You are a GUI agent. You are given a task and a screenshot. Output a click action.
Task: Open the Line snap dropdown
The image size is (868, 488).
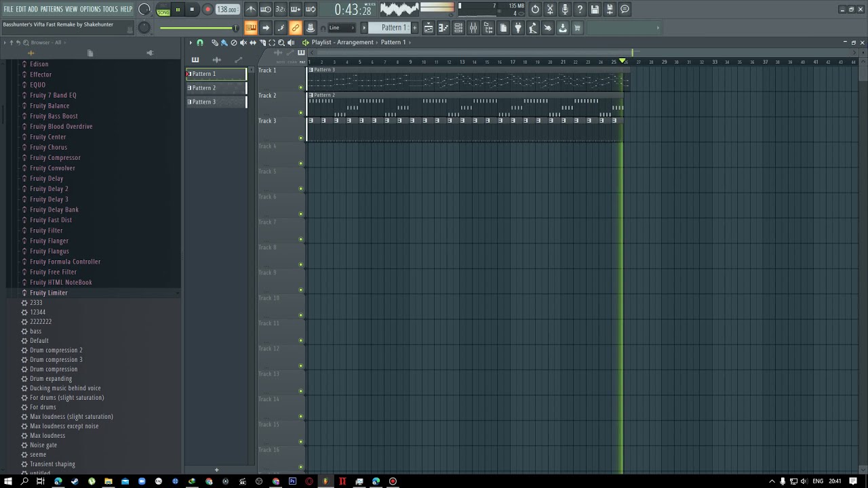tap(342, 28)
